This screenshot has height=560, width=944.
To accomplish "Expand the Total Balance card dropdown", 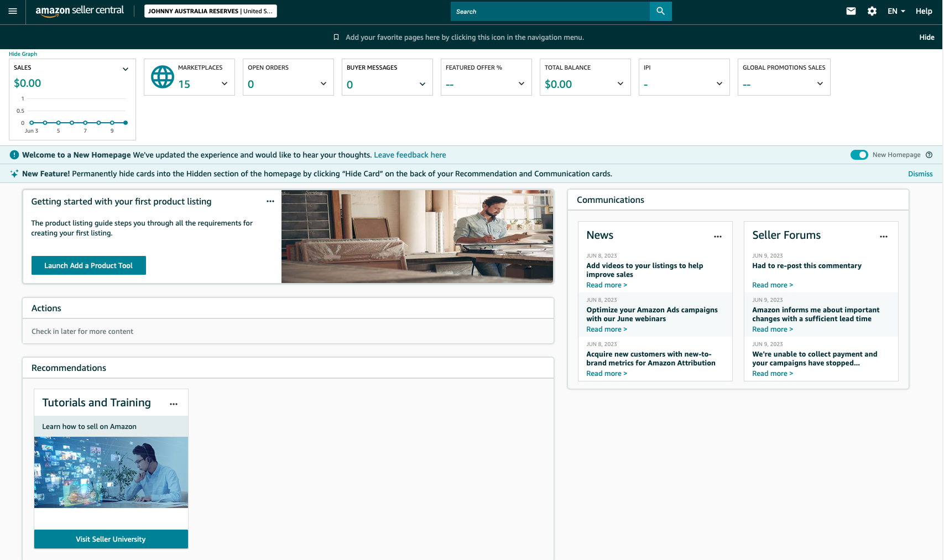I will 620,83.
